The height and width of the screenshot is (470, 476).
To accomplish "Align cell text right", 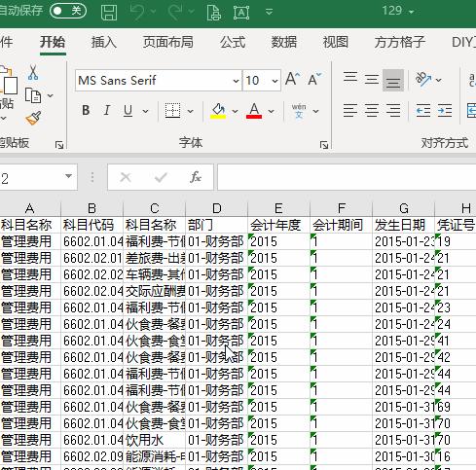I will tap(393, 111).
